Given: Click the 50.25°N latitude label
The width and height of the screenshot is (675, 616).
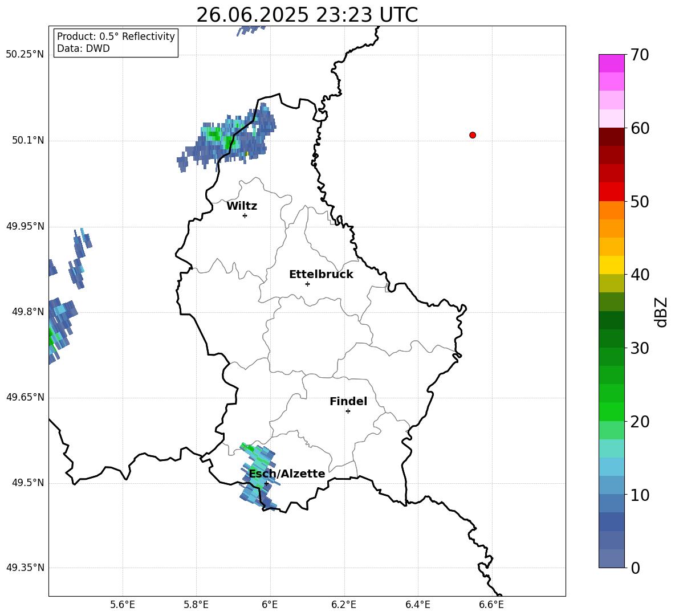Looking at the screenshot, I should coord(25,55).
